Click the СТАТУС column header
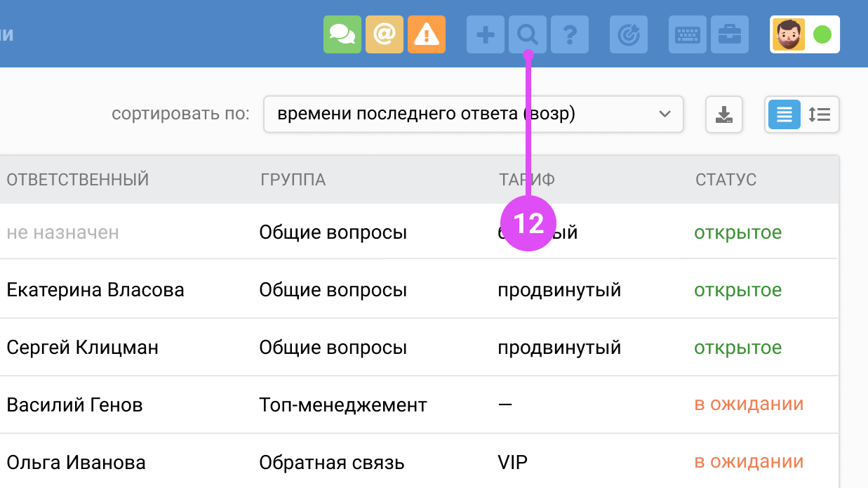Image resolution: width=868 pixels, height=488 pixels. click(726, 180)
